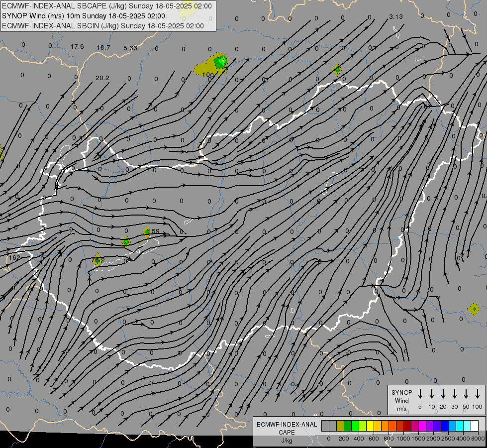487x448 pixels.
Task: Click the CAPE value 3.13 on map
Action: tap(396, 17)
